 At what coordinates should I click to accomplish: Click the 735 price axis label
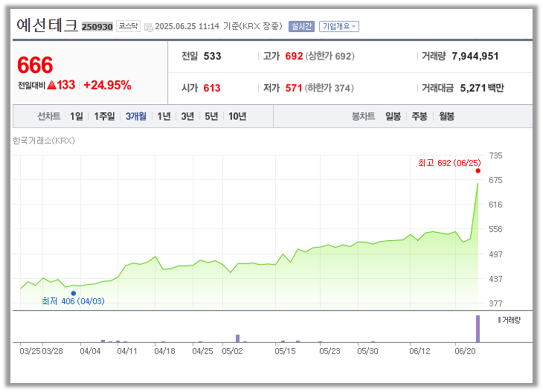click(x=495, y=156)
